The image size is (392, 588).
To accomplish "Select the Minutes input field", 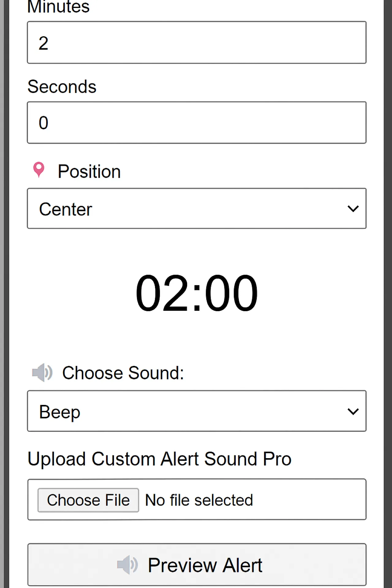I will point(196,42).
